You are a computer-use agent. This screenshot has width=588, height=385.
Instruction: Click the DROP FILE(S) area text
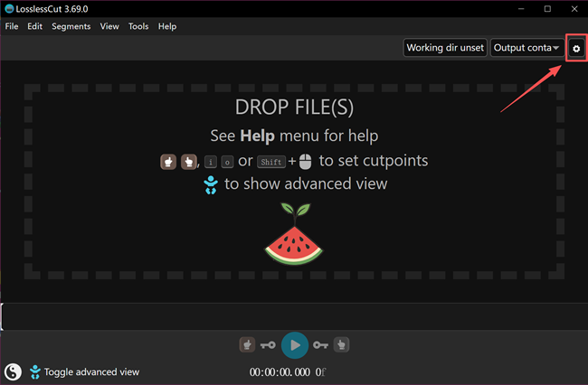pos(294,108)
